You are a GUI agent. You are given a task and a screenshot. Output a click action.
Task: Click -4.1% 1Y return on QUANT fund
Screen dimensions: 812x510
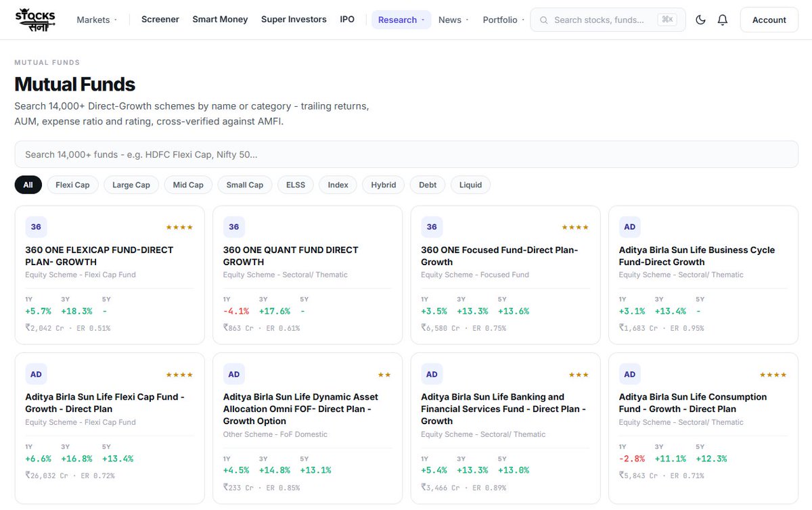(236, 311)
